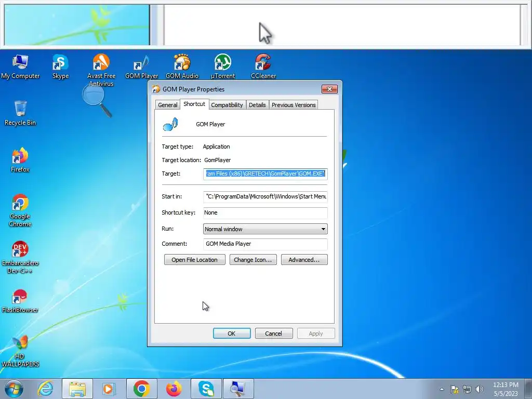This screenshot has width=532, height=399.
Task: Select HD WALLPAPERS desktop icon
Action: coord(20,351)
